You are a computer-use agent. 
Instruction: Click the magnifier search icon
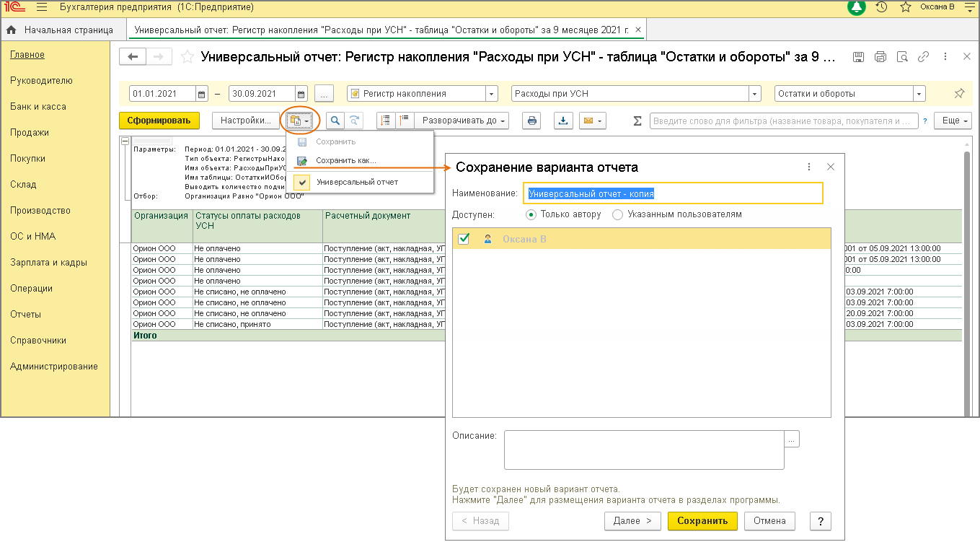(x=335, y=121)
